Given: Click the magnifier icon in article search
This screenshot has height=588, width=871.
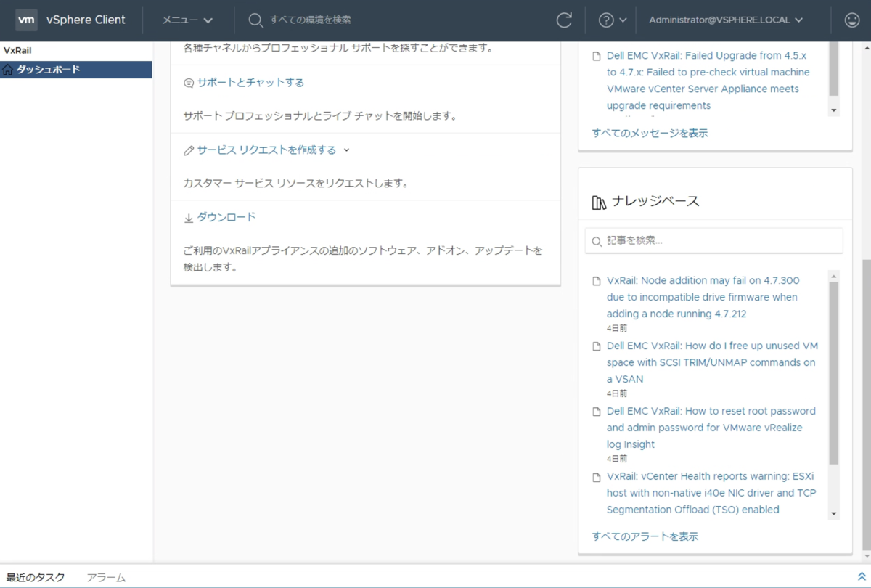Looking at the screenshot, I should click(597, 241).
